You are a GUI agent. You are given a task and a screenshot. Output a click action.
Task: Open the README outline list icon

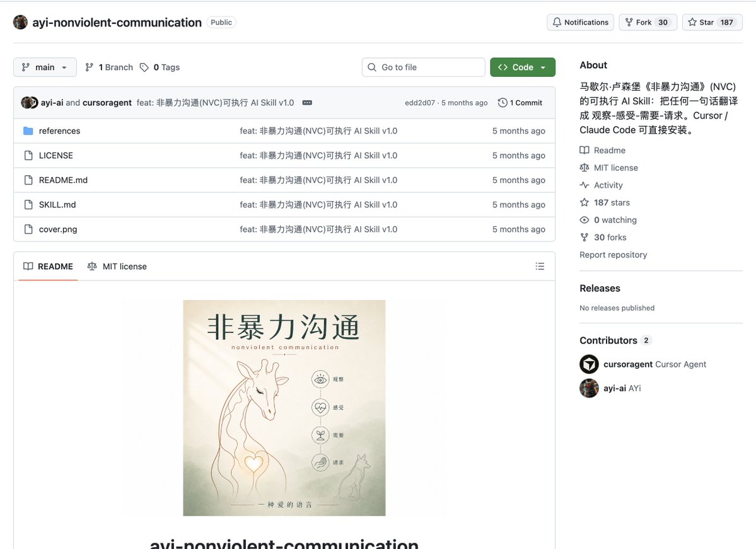[x=540, y=266]
